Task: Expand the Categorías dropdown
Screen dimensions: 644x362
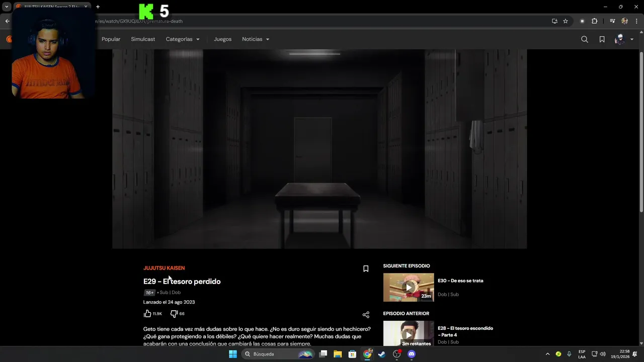Action: 183,39
